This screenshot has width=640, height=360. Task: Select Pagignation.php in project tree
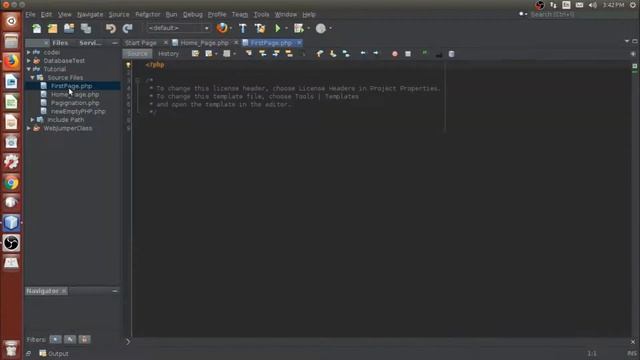(x=75, y=103)
